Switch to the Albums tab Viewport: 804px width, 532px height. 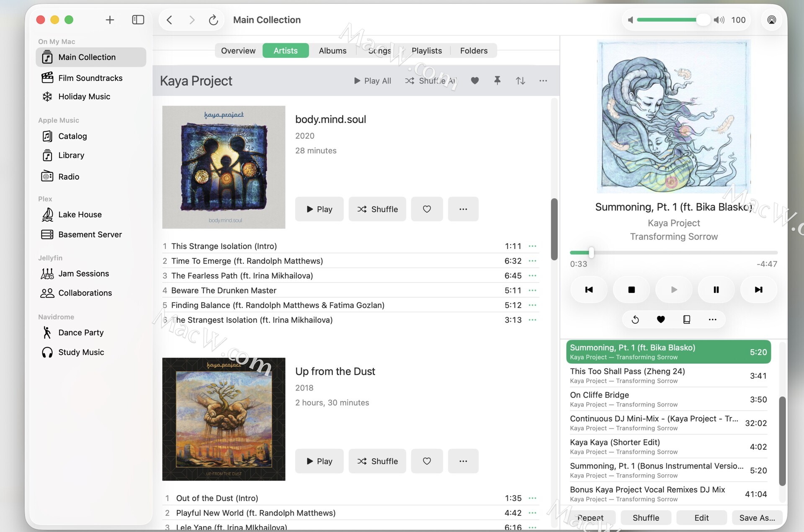(x=332, y=51)
